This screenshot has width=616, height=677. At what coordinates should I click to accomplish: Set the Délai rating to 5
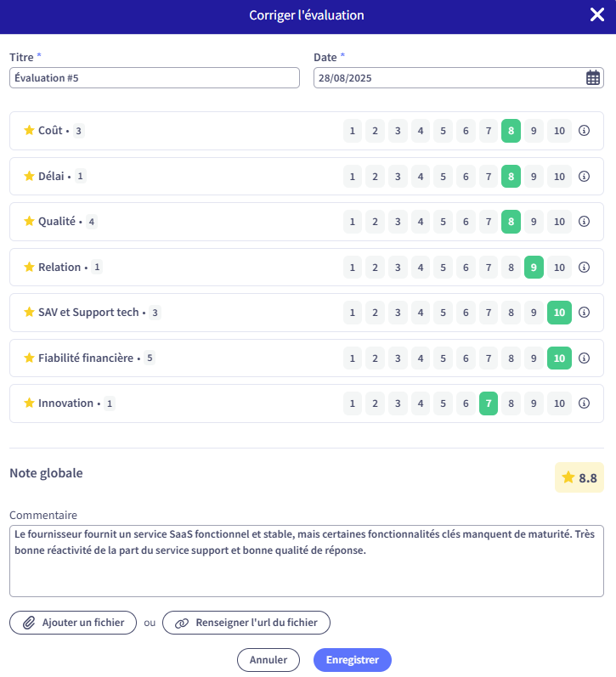tap(443, 177)
